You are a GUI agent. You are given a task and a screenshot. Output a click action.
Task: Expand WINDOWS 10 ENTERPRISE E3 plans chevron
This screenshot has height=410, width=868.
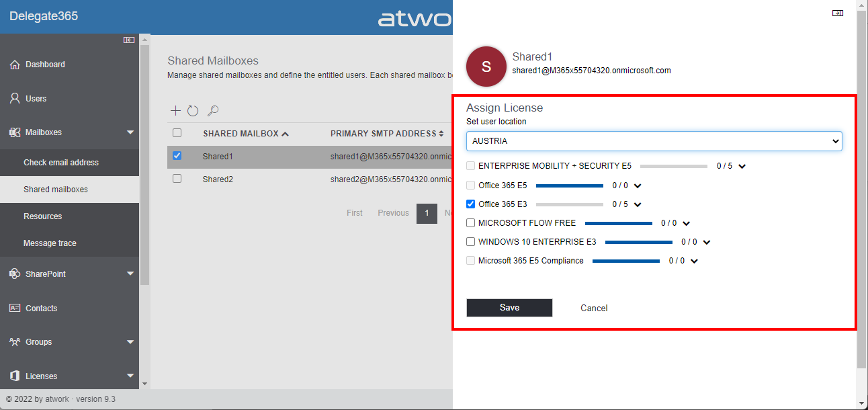(x=707, y=242)
